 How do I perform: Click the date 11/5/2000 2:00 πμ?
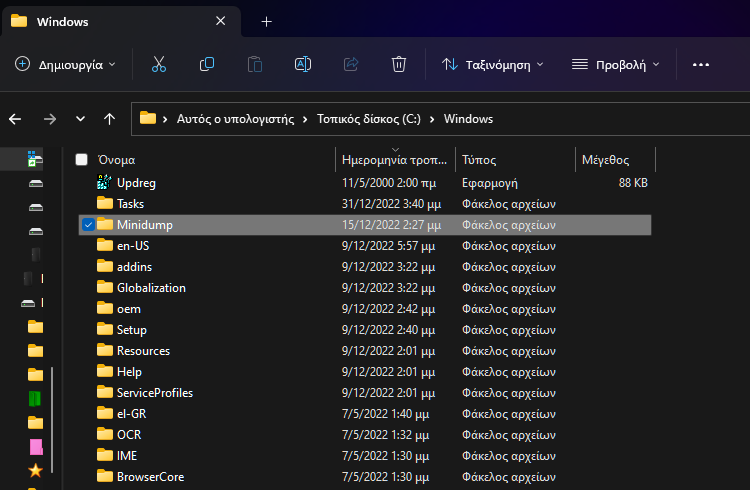[x=389, y=183]
